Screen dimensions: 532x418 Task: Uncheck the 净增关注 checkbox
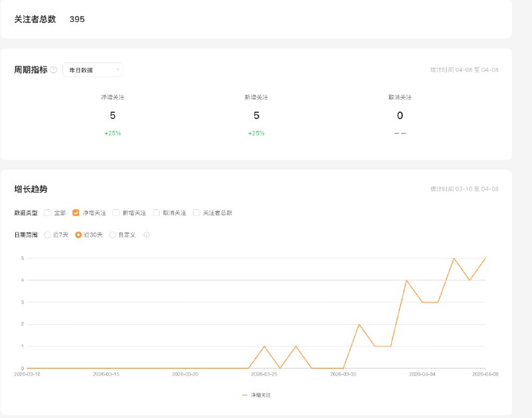click(x=76, y=213)
